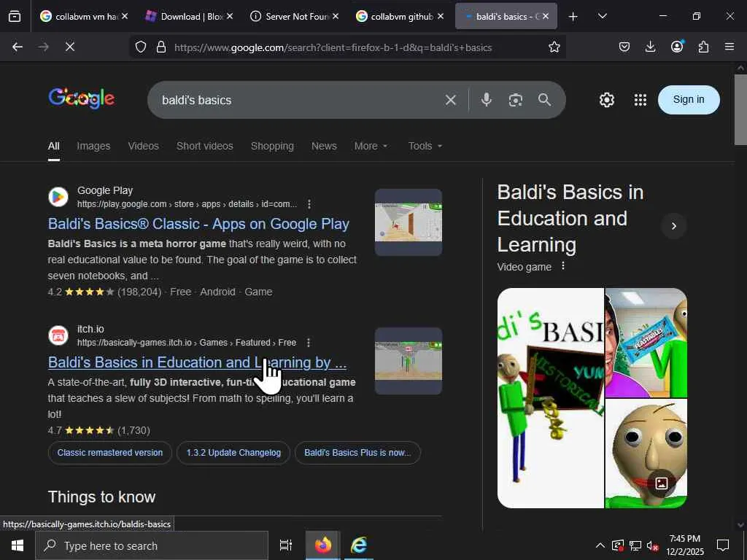This screenshot has width=747, height=560.
Task: Open Baldi's Basics in Education itch.io link
Action: [x=197, y=362]
